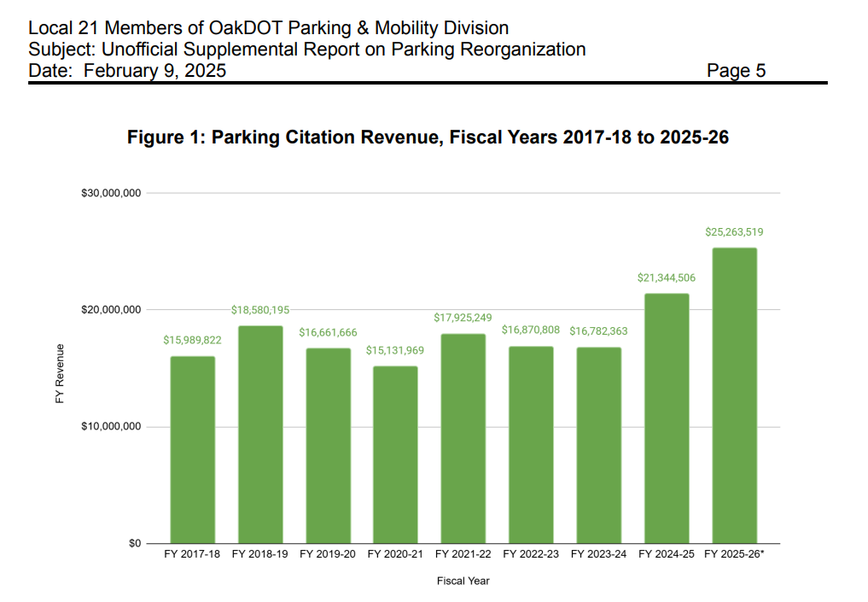The height and width of the screenshot is (602, 868).
Task: Click the $16,782,363 value label
Action: [x=598, y=330]
